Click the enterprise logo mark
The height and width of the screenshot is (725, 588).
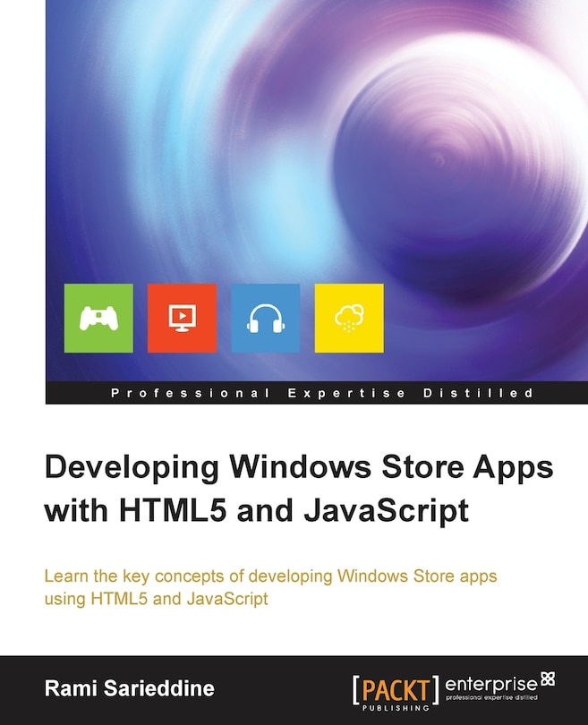point(549,679)
